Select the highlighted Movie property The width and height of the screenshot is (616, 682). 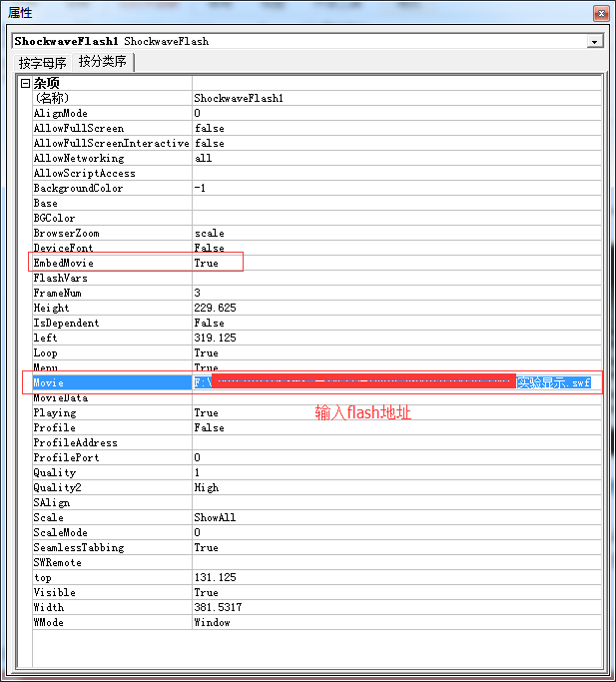(112, 382)
